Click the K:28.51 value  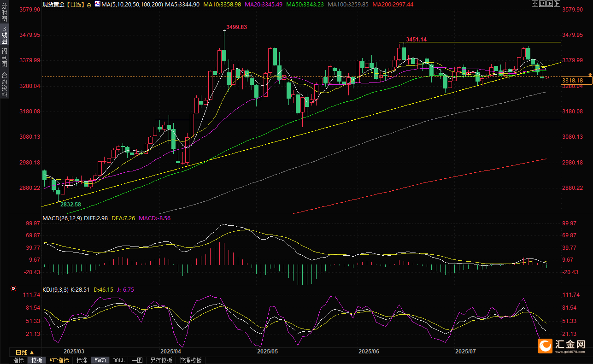click(81, 290)
